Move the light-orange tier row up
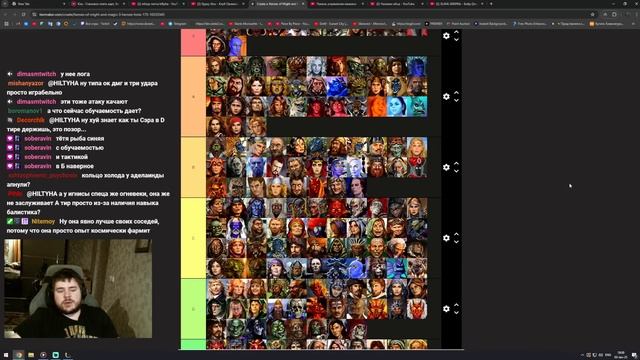 coord(456,163)
